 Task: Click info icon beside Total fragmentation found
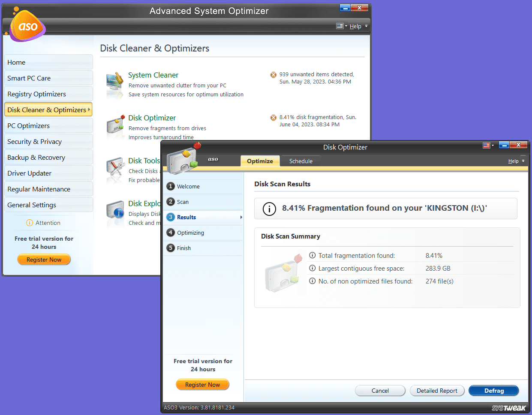coord(313,255)
